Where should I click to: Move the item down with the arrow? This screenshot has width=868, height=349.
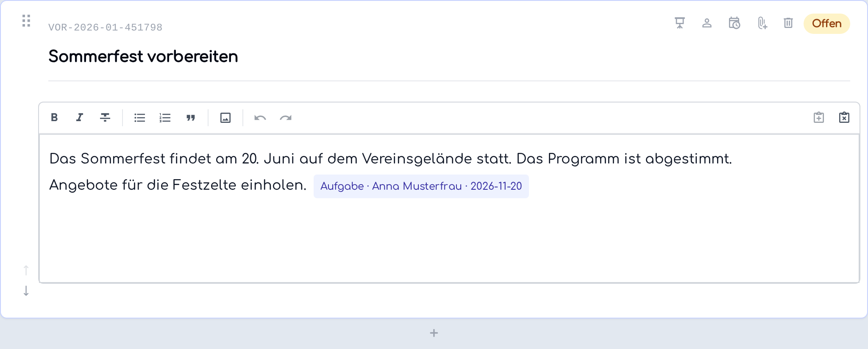pos(26,291)
